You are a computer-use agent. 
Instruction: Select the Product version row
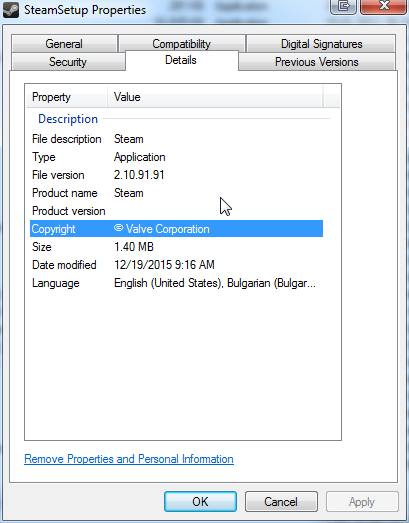pyautogui.click(x=176, y=211)
